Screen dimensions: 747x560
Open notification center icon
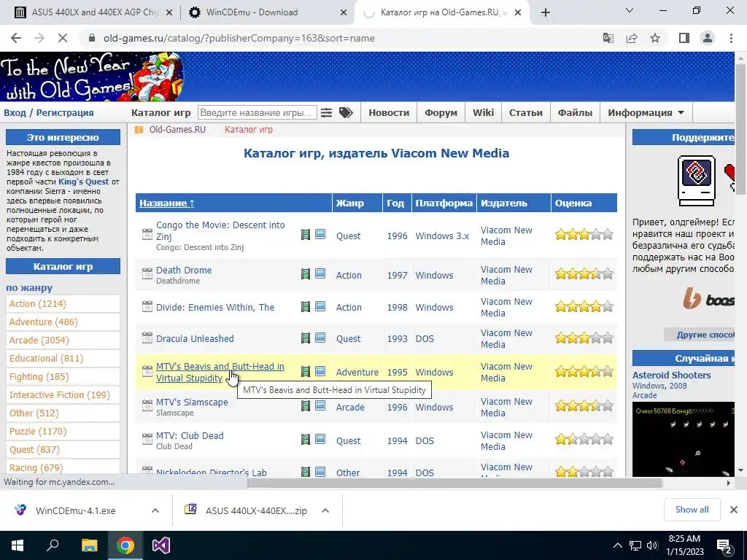(724, 546)
